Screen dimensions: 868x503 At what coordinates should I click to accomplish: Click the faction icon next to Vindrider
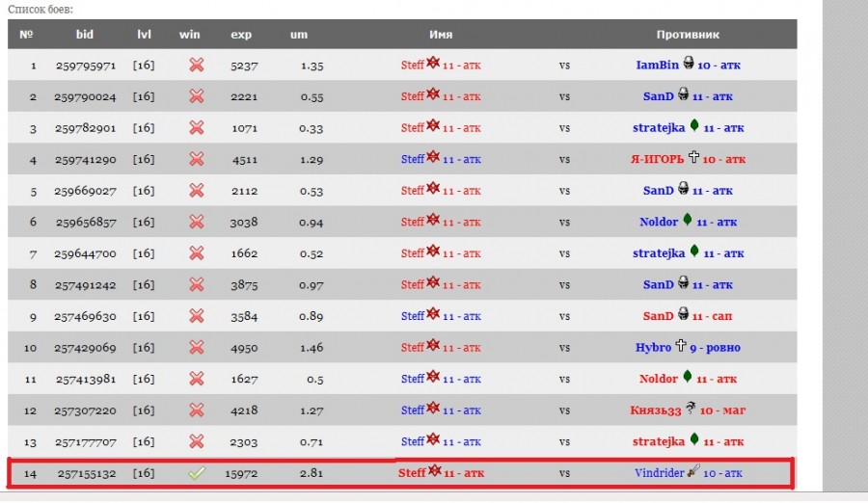[692, 471]
